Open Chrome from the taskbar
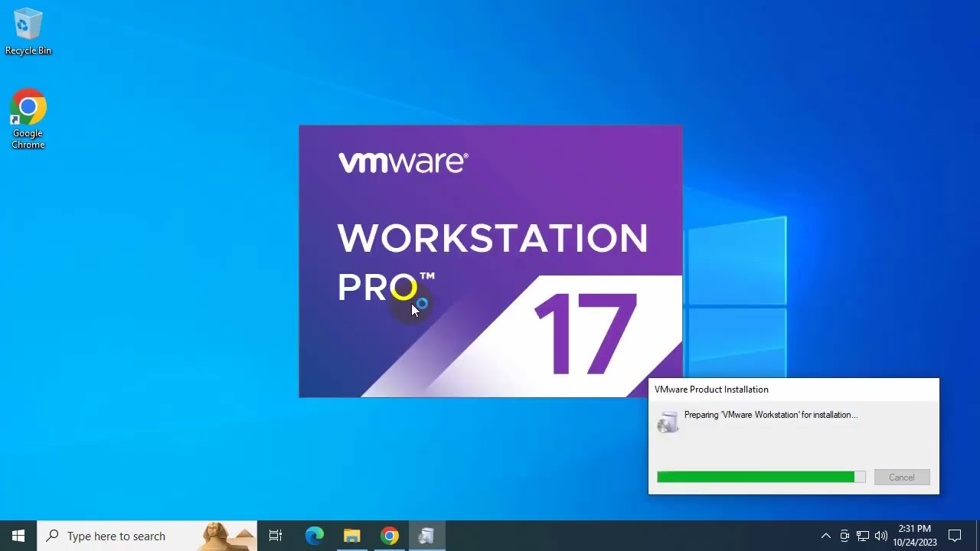Image resolution: width=980 pixels, height=551 pixels. click(390, 536)
